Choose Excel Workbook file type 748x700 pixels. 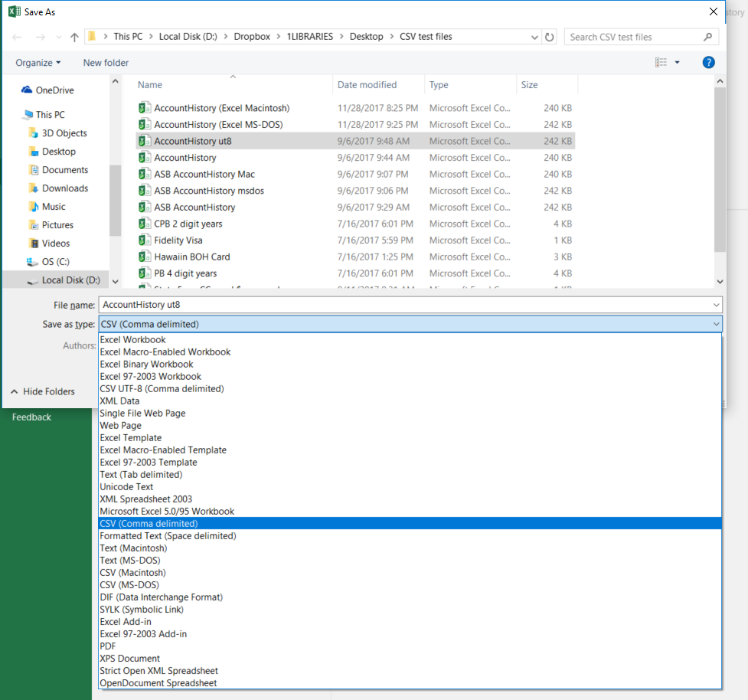[x=410, y=340]
